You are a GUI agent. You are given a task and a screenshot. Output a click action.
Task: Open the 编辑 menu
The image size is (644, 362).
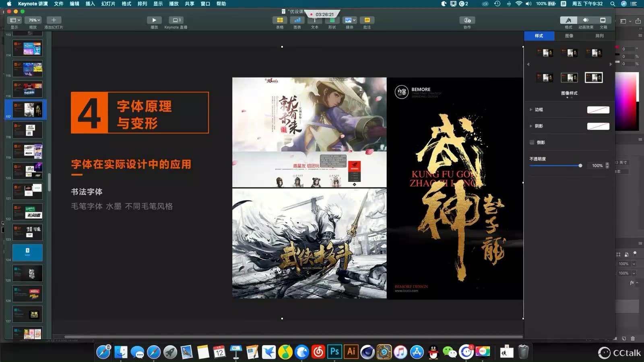[74, 4]
